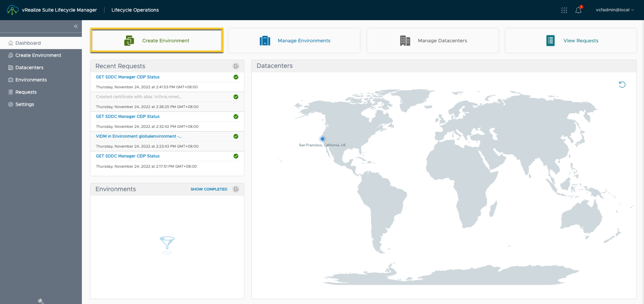Open the View Requests card
Screen dimensions: 644x304
pyautogui.click(x=571, y=41)
